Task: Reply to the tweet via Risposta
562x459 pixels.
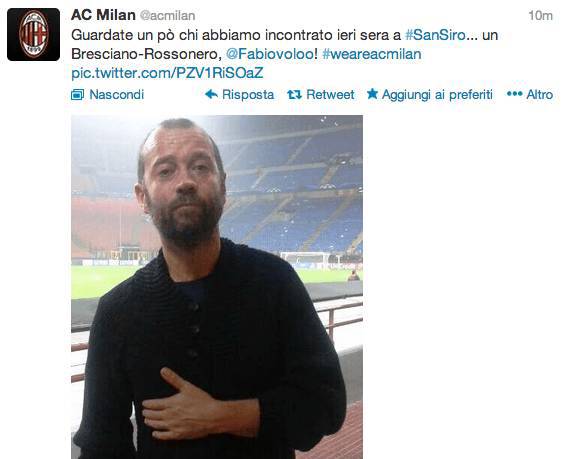Action: click(x=239, y=95)
